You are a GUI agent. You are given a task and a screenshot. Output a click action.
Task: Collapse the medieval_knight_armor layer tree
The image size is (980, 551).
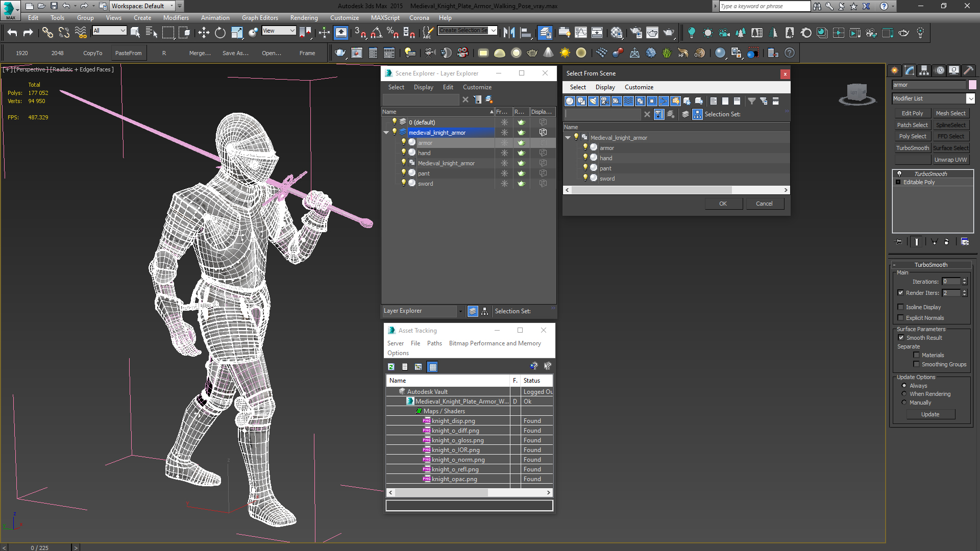(x=386, y=133)
